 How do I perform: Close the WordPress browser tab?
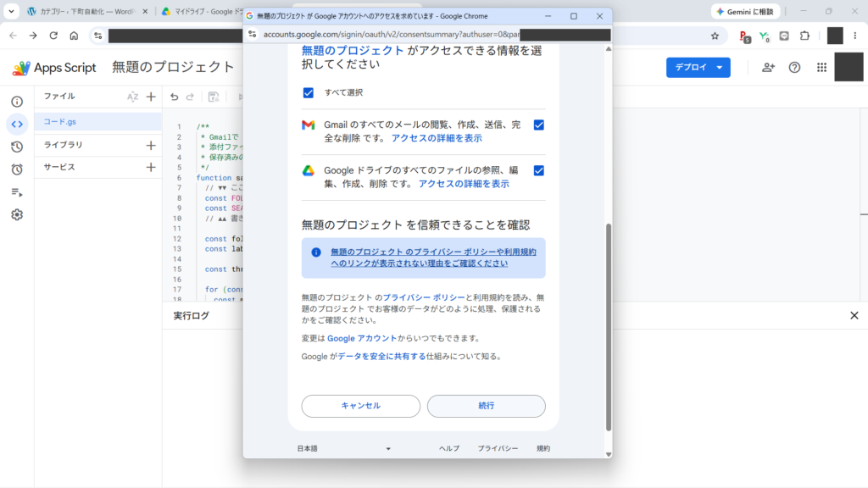coord(146,12)
